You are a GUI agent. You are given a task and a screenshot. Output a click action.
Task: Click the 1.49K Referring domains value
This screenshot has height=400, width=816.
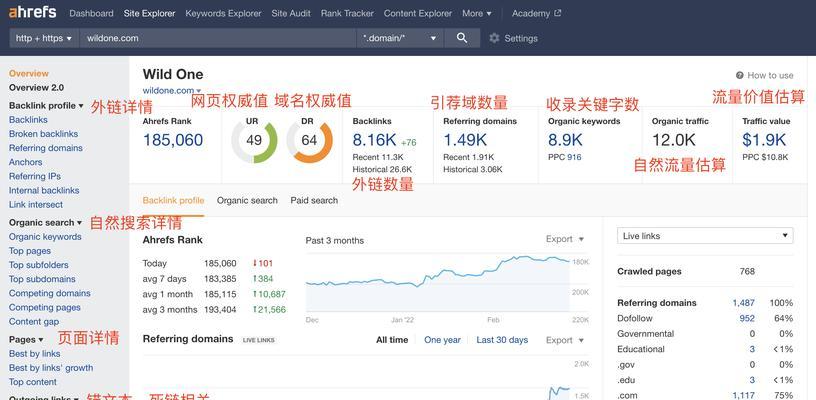[x=465, y=140]
